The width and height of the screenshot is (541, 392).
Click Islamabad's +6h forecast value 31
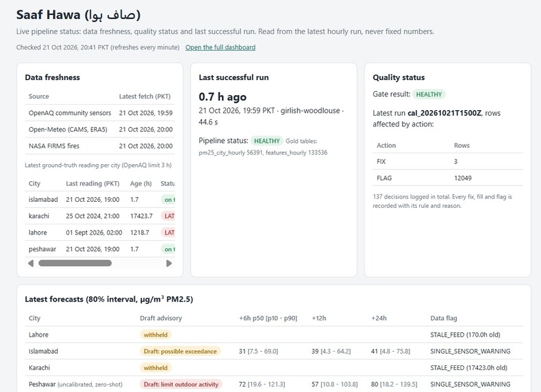point(242,352)
